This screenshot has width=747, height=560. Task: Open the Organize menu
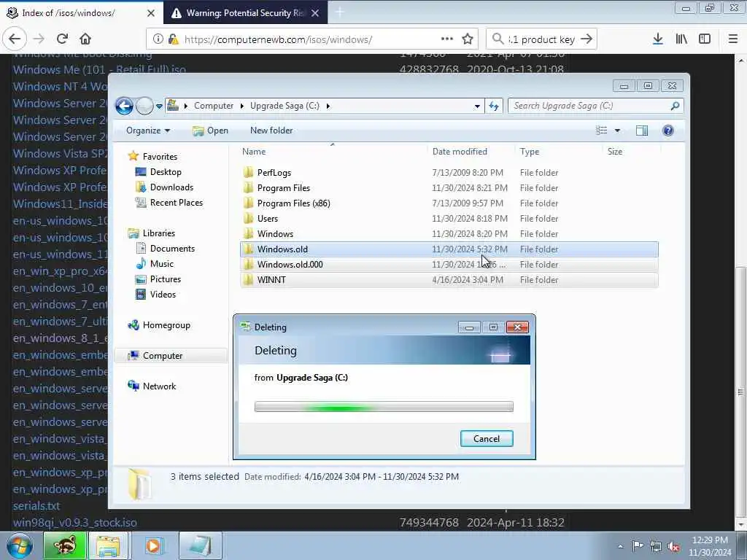coord(147,131)
